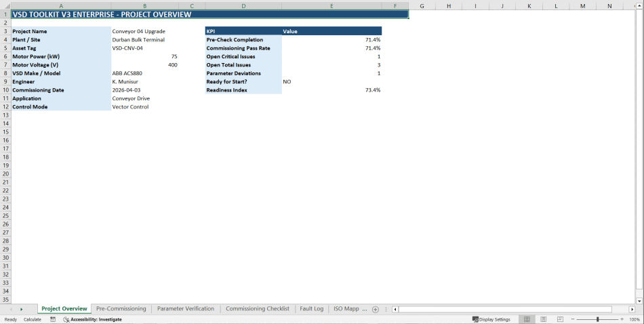The height and width of the screenshot is (324, 644).
Task: Switch to Page Layout view
Action: click(x=543, y=319)
